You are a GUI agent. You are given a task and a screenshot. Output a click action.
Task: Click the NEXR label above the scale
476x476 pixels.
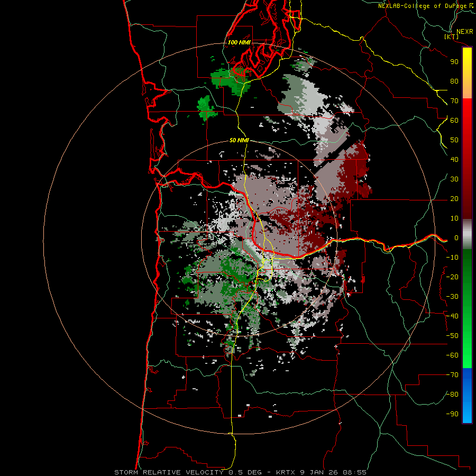tap(465, 32)
